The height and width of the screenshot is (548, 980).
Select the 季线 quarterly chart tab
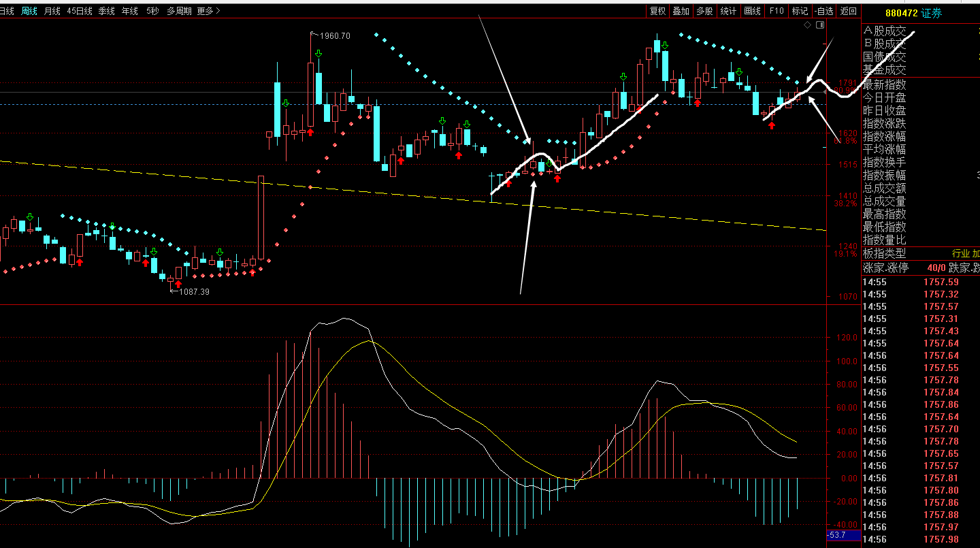click(106, 11)
